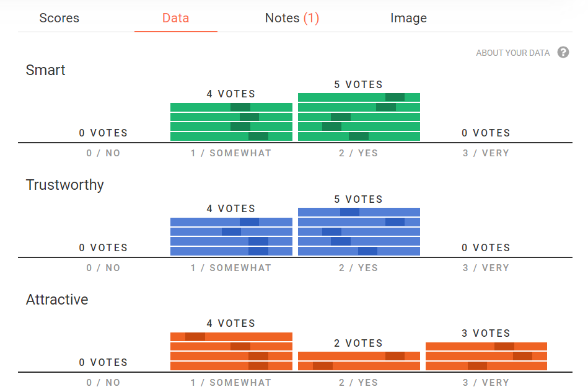Click the help question mark icon
Image resolution: width=588 pixels, height=392 pixels.
(563, 52)
